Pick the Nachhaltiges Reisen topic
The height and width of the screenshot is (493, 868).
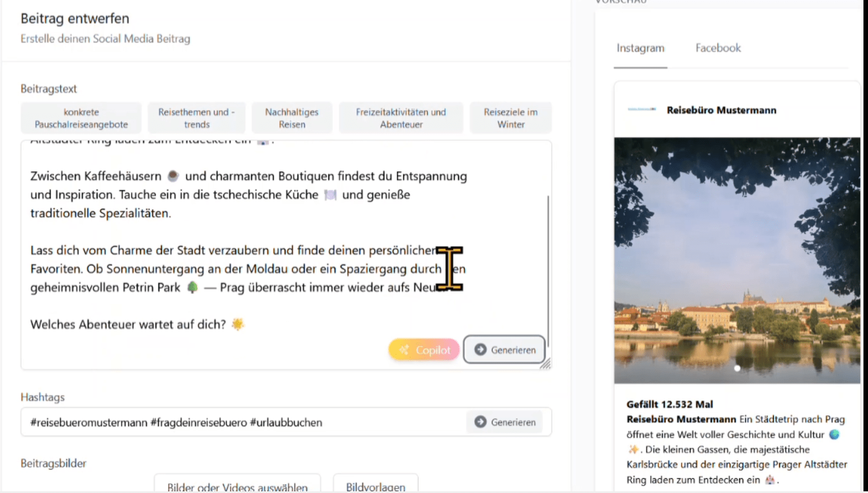292,118
